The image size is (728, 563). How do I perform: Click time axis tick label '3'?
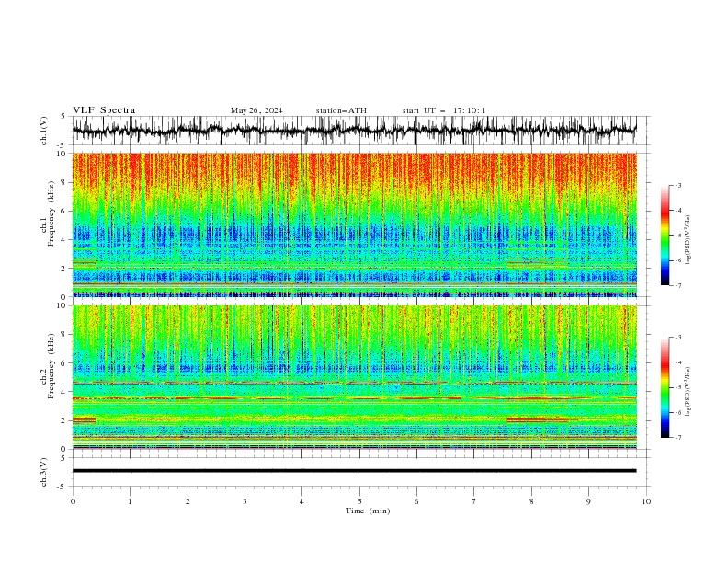[x=245, y=501]
